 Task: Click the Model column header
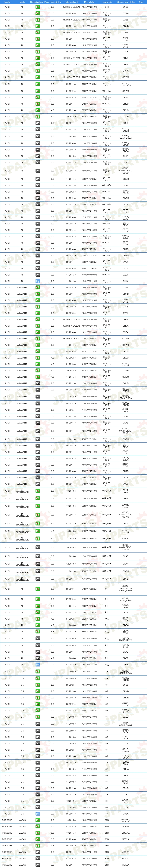[x=22, y=2]
